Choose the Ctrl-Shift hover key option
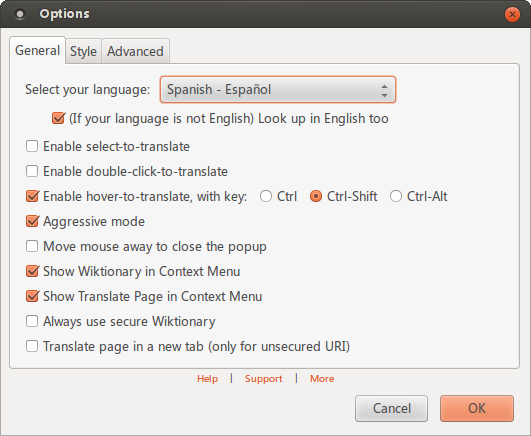The image size is (531, 436). [x=316, y=196]
